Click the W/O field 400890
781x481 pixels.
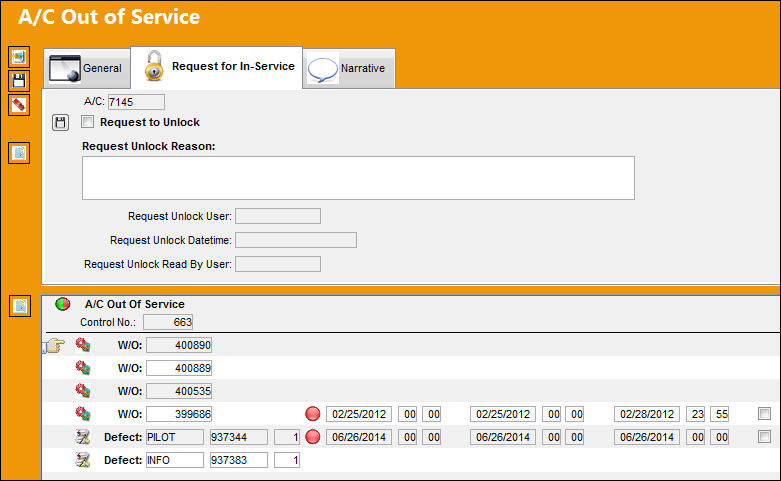click(179, 345)
